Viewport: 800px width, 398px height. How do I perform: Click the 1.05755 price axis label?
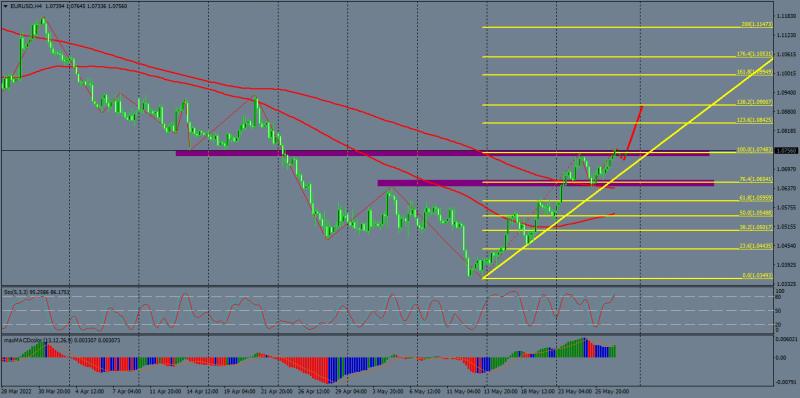click(786, 207)
